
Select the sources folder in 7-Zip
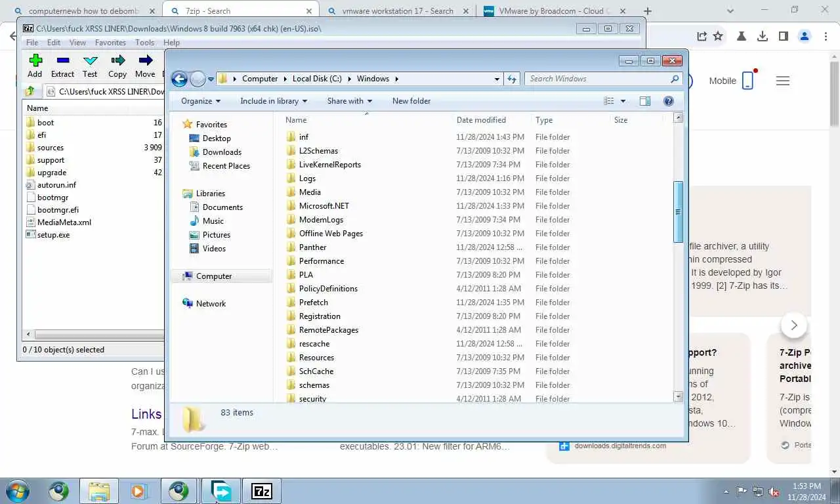click(51, 148)
